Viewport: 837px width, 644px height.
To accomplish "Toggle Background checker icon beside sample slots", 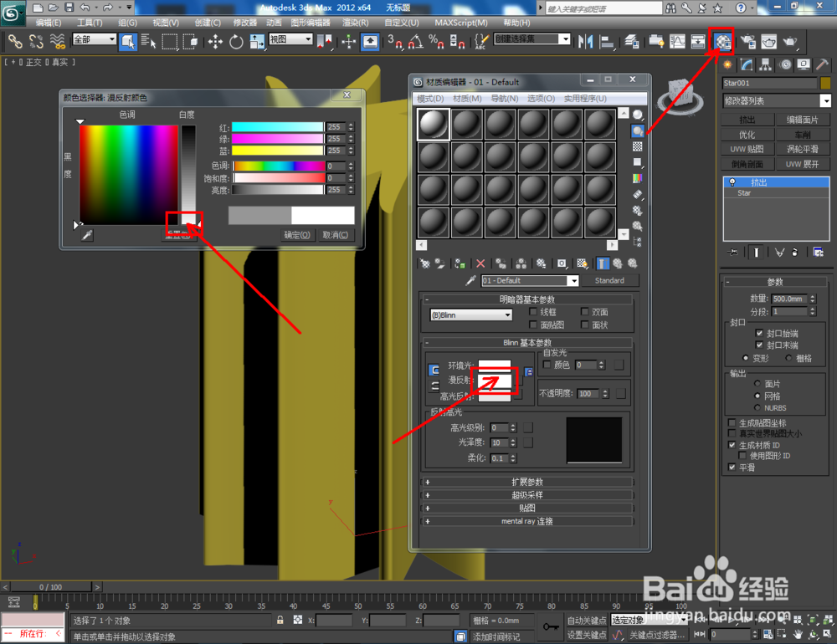I will click(x=637, y=146).
